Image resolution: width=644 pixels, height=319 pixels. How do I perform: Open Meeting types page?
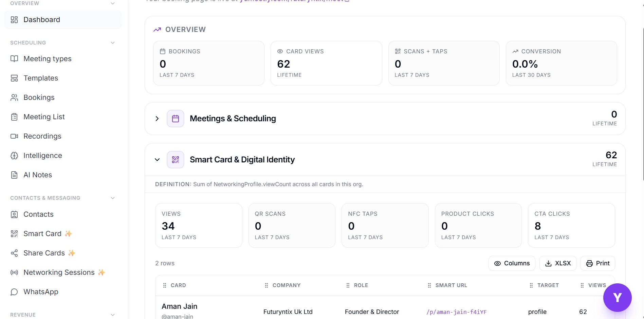[63, 59]
